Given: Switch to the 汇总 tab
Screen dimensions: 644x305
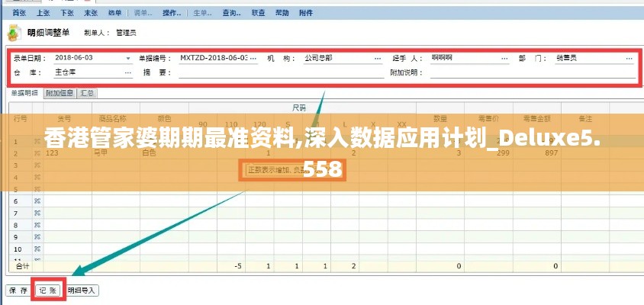Looking at the screenshot, I should point(87,93).
